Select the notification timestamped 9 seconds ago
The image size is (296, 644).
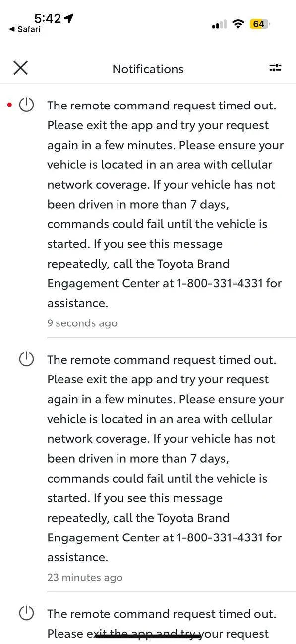click(x=82, y=322)
